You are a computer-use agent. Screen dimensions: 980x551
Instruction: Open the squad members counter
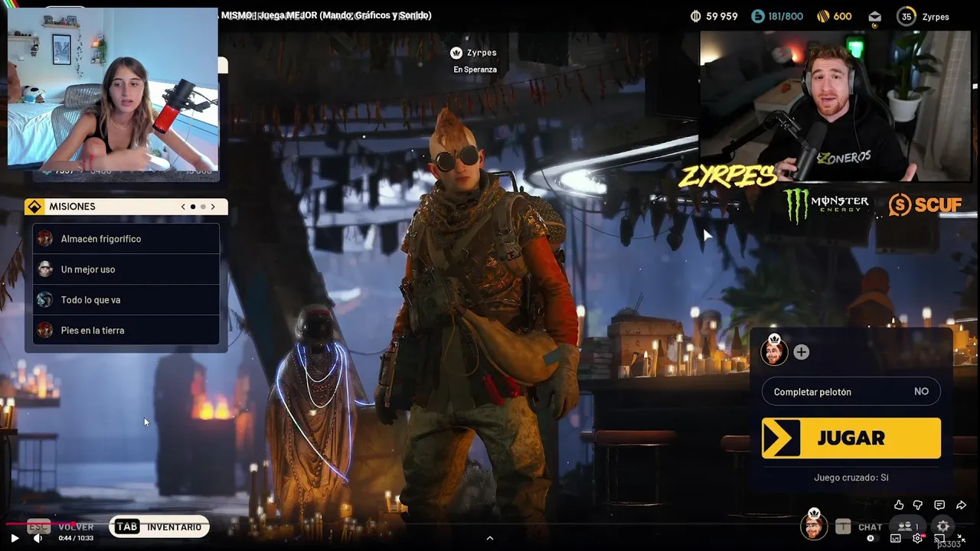click(909, 527)
